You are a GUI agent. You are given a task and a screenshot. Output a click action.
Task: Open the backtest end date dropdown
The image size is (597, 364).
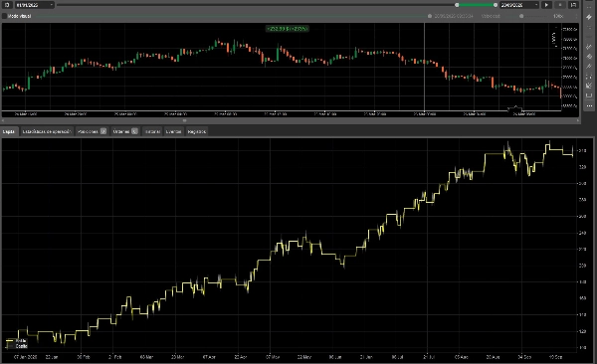coord(519,5)
